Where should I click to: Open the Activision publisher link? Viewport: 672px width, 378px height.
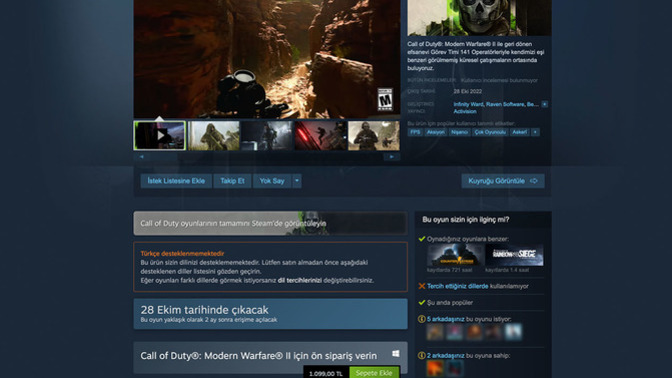click(x=465, y=111)
